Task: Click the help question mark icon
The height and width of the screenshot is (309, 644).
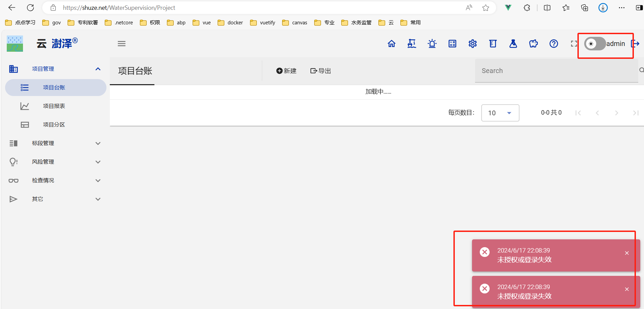Action: tap(553, 44)
